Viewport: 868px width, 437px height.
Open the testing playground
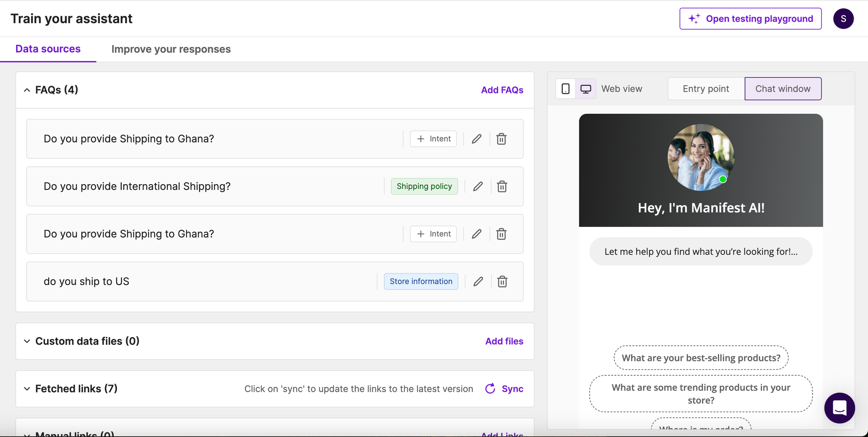[750, 19]
